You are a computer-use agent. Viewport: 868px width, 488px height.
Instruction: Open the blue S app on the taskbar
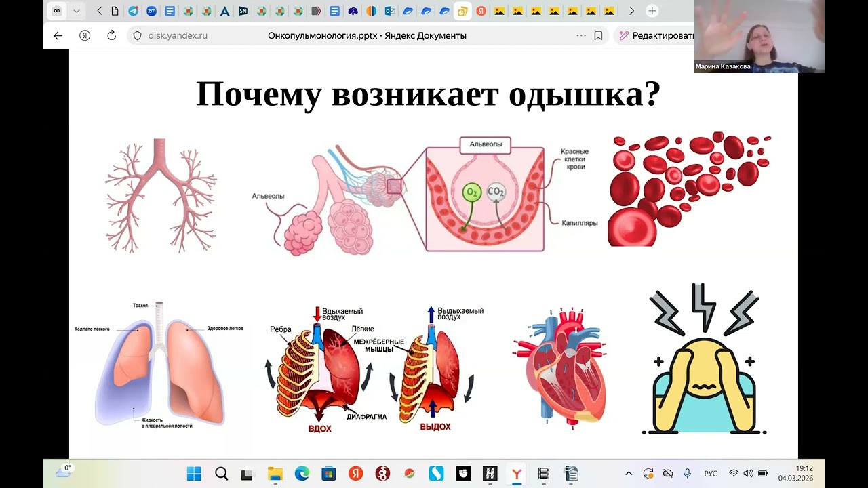tap(437, 473)
